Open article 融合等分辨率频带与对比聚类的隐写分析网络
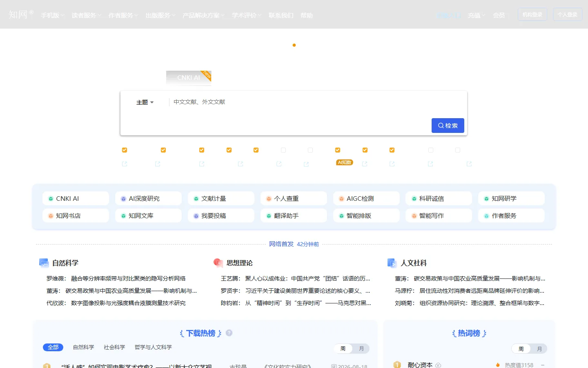This screenshot has height=368, width=588. pyautogui.click(x=128, y=278)
